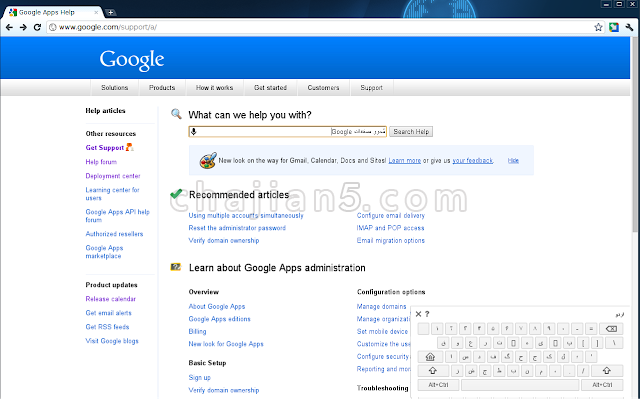
Task: Go back using the browser back arrow
Action: (9, 27)
